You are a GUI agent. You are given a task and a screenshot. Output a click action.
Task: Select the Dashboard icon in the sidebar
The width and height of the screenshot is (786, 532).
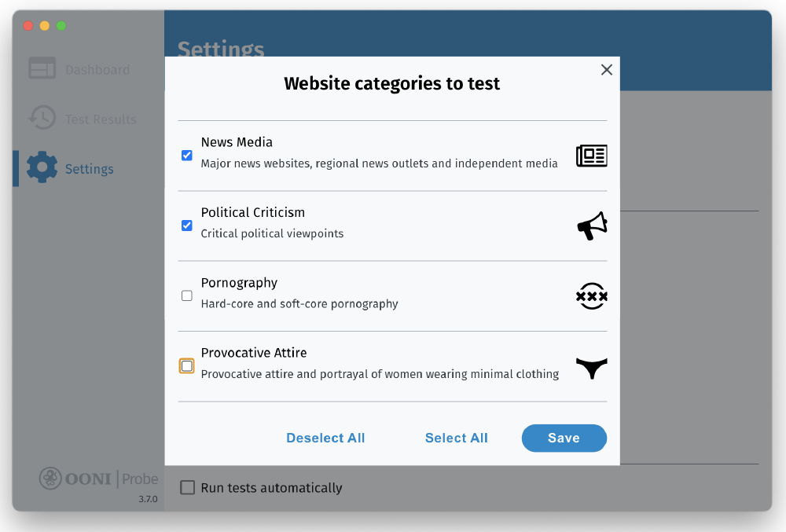(43, 68)
